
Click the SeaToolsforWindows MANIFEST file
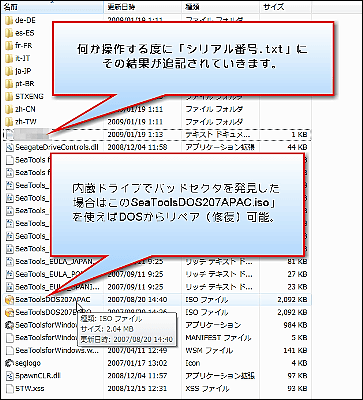coord(156,337)
